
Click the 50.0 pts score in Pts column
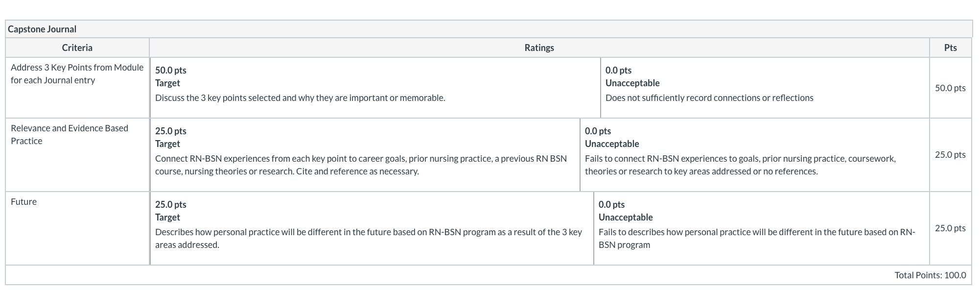pos(950,88)
